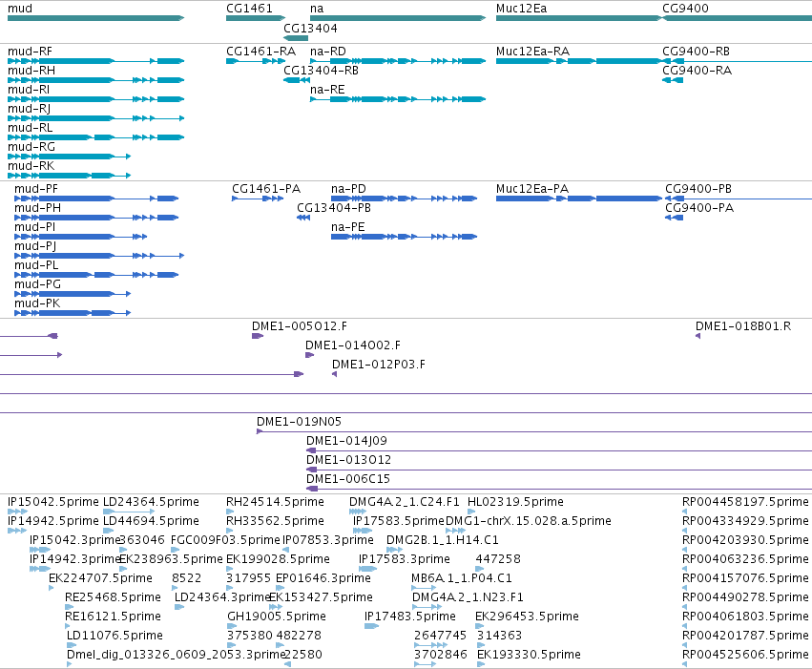Click transcript mud-RI label

29,90
